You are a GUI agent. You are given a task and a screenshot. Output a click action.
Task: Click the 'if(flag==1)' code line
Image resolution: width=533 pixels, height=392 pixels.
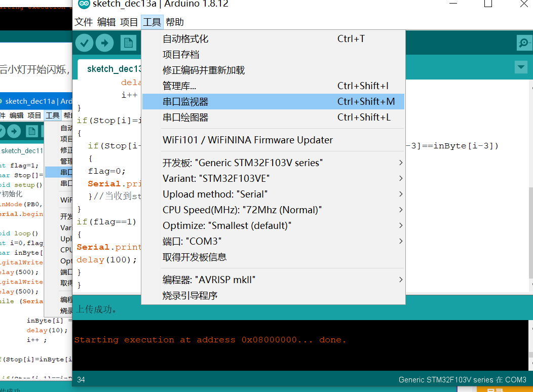point(106,222)
